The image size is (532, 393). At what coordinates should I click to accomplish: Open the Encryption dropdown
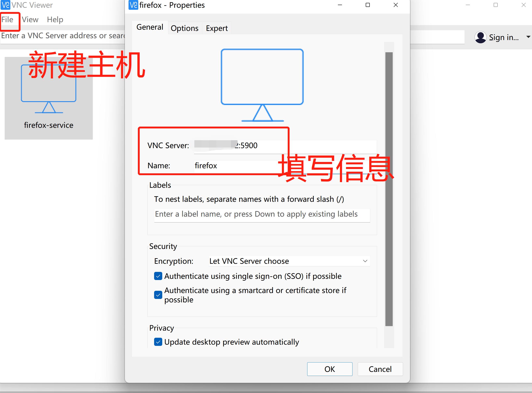(x=289, y=261)
